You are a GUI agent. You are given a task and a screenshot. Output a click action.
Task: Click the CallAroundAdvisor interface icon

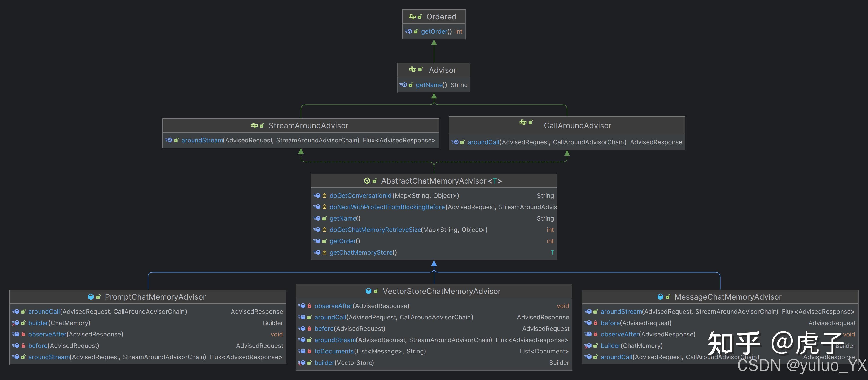[523, 122]
